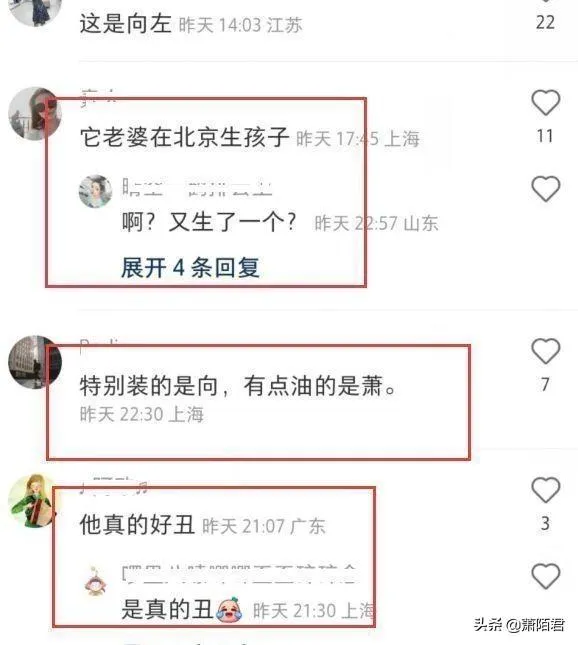Open avatar of 它老婆在北京生孩子 commenter

(x=35, y=114)
